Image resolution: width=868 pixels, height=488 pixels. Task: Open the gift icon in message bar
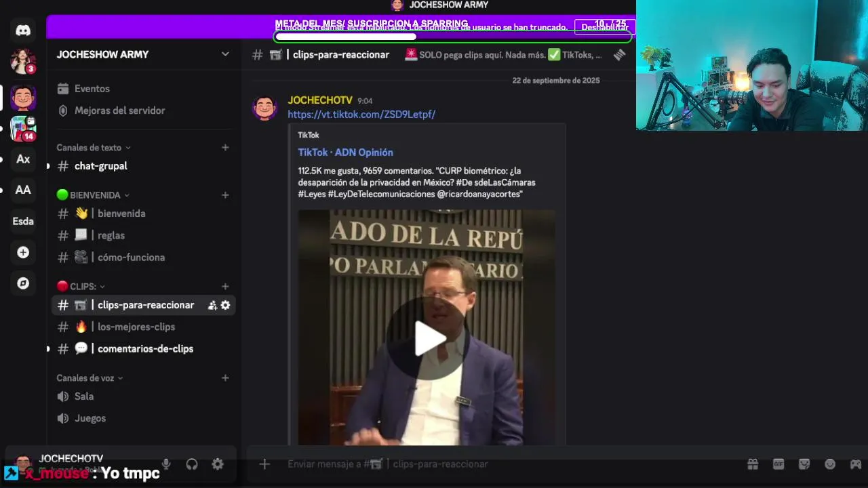point(753,464)
